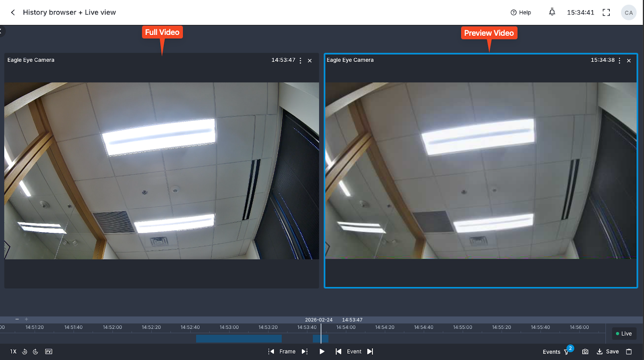
Task: Rewind 10 seconds
Action: [25, 352]
